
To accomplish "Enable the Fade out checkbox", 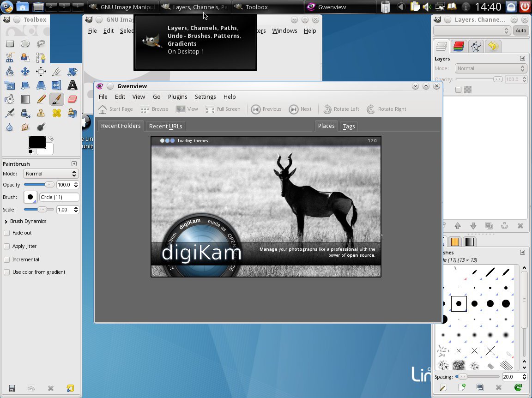I will point(7,233).
